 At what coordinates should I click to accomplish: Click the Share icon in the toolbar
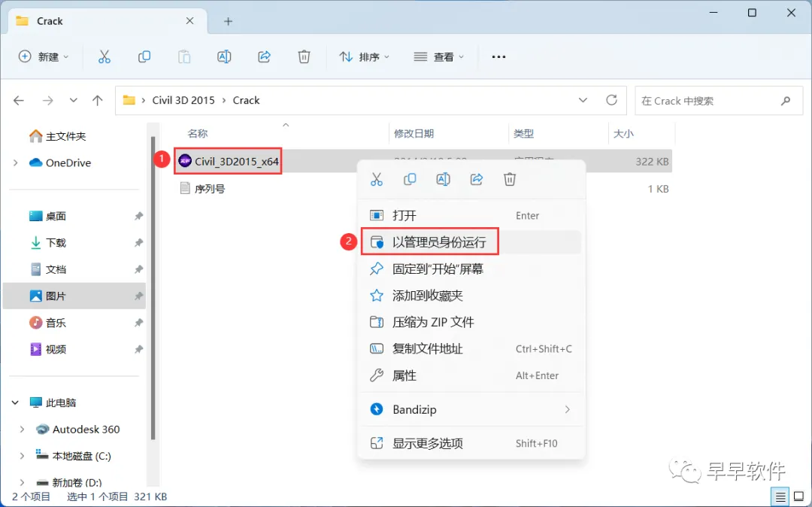264,56
